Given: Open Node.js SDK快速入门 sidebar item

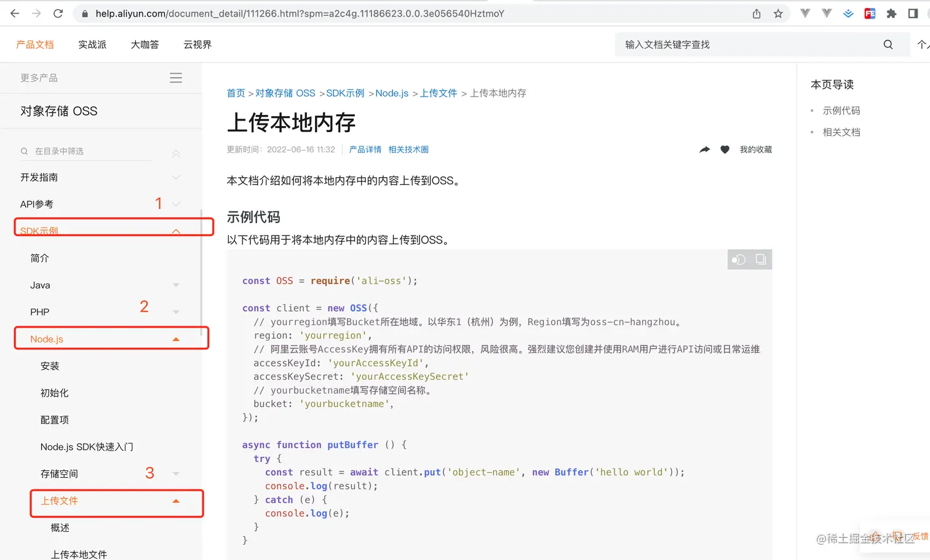Looking at the screenshot, I should pos(87,447).
